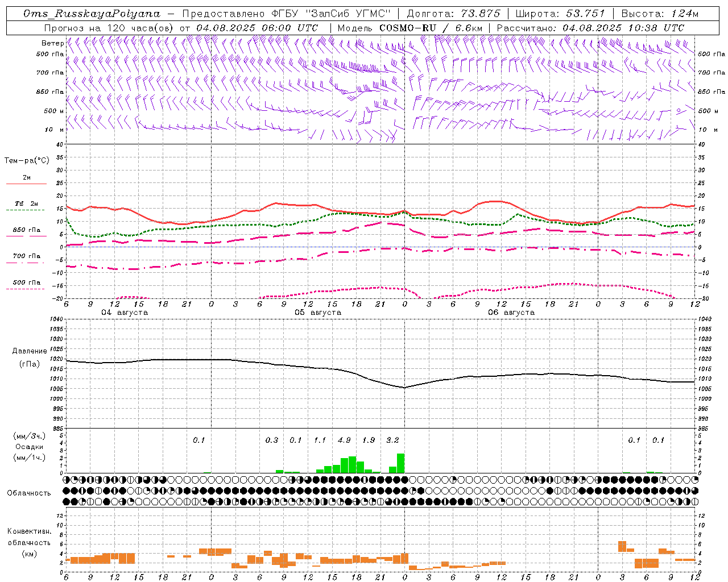Click the station title Oms_RusskayaPolyana
The image size is (728, 582).
point(92,14)
